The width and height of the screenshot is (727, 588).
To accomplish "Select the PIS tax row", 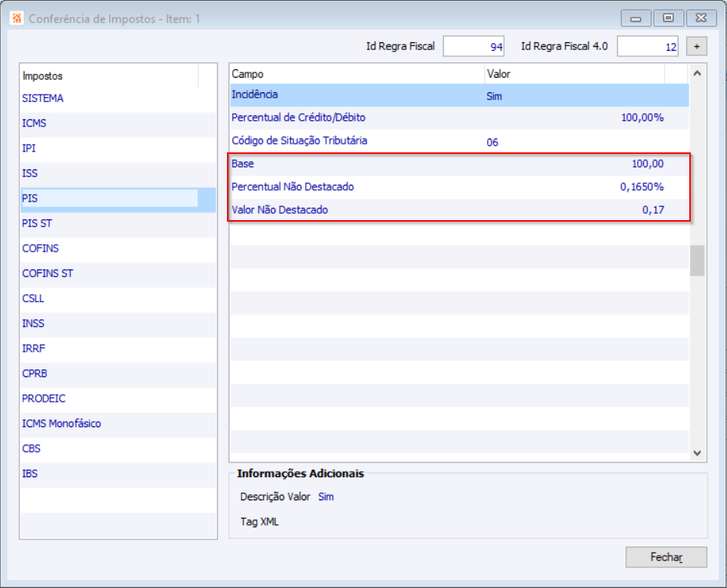I will 118,199.
